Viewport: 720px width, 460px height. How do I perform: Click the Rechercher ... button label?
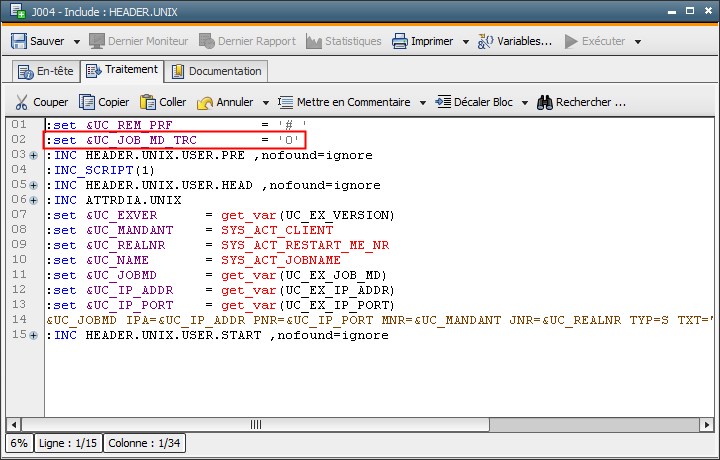pos(591,102)
